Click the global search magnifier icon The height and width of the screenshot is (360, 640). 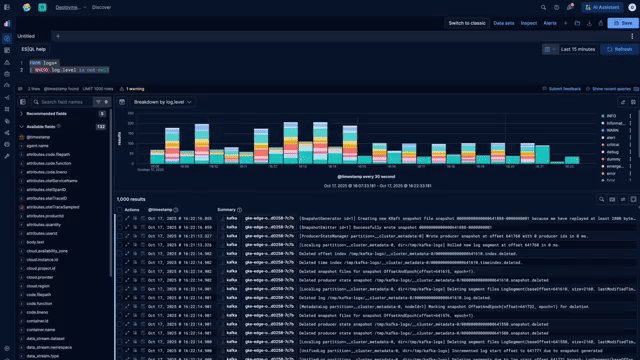tap(543, 7)
